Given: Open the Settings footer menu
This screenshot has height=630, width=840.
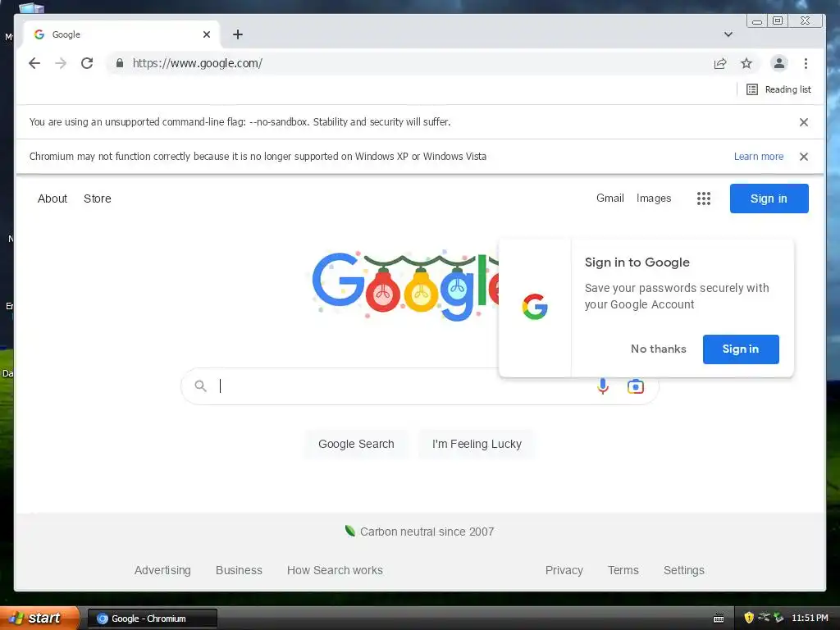Looking at the screenshot, I should pyautogui.click(x=683, y=570).
